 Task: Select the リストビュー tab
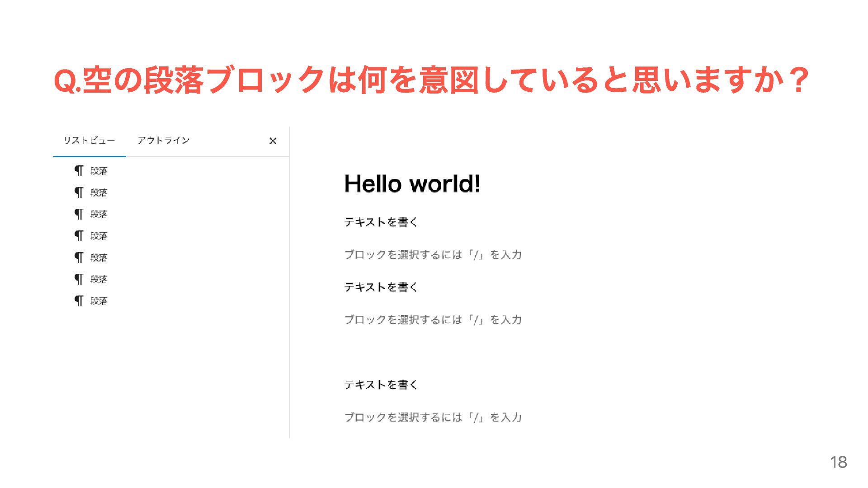90,141
